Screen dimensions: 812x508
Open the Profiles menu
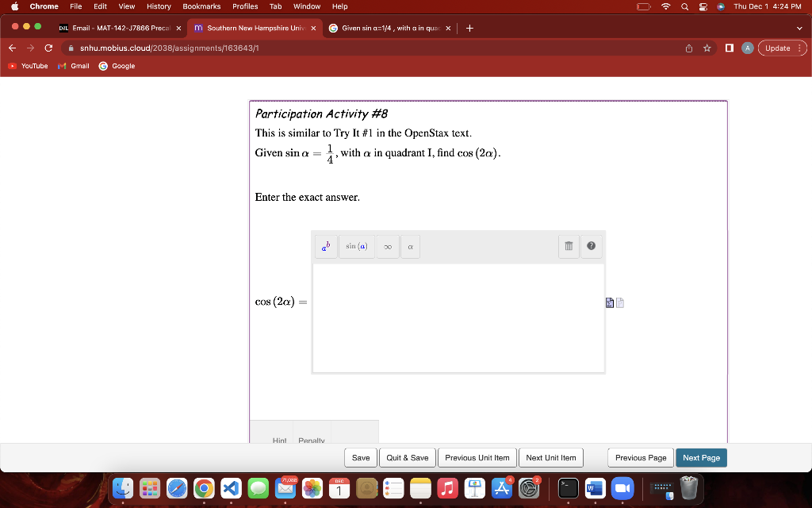click(245, 6)
